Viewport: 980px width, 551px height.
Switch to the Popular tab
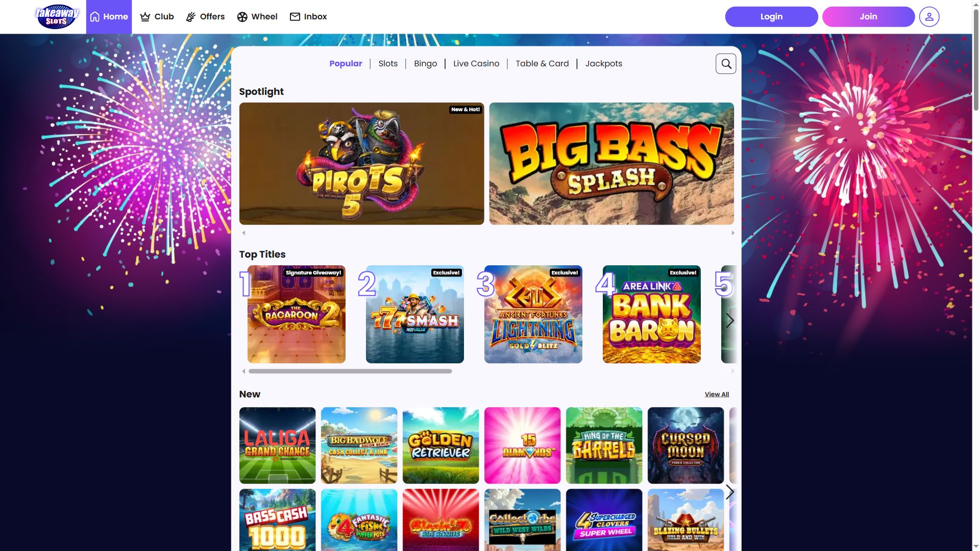pos(346,64)
